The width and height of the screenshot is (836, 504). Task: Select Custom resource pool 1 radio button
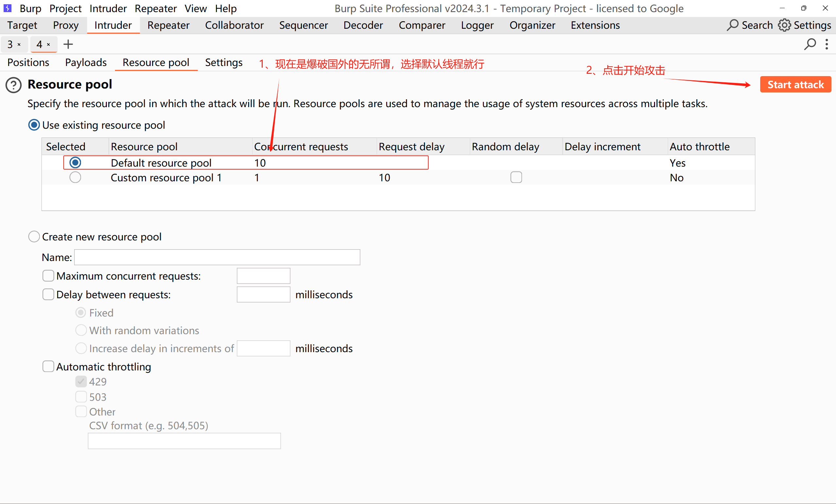point(75,177)
